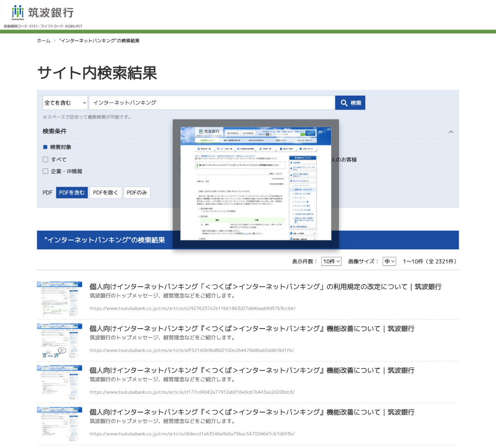Tick the 企業・IR情報 checkbox
This screenshot has height=448, width=496.
pyautogui.click(x=45, y=171)
